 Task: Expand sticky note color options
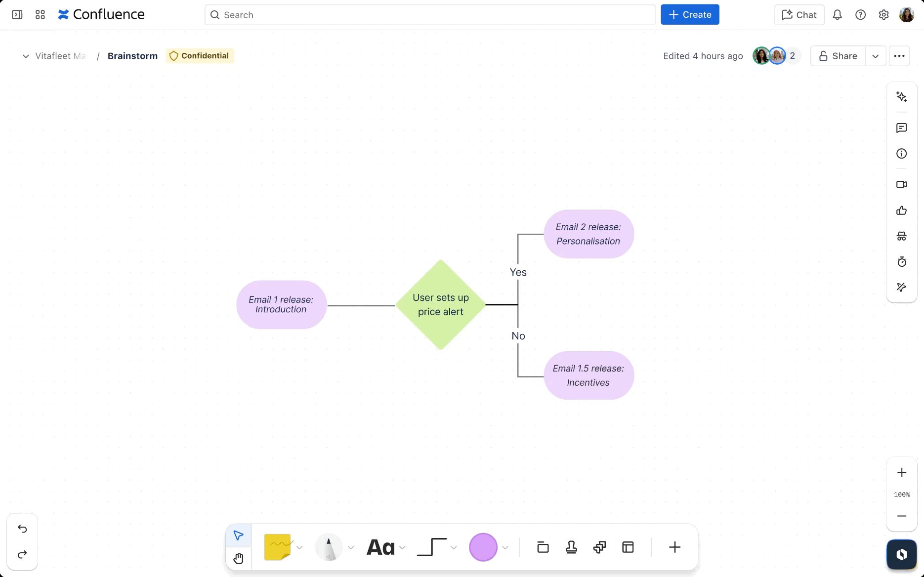299,547
